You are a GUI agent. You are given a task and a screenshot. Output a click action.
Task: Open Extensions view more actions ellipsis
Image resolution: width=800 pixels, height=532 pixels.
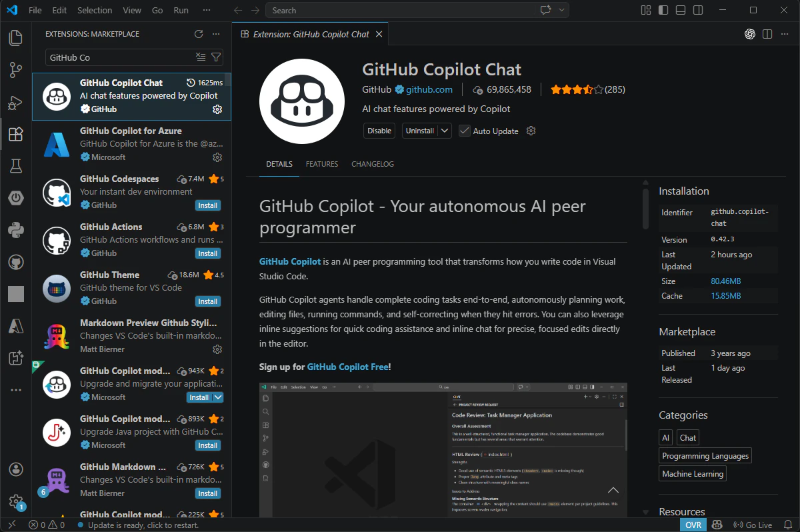tap(215, 34)
